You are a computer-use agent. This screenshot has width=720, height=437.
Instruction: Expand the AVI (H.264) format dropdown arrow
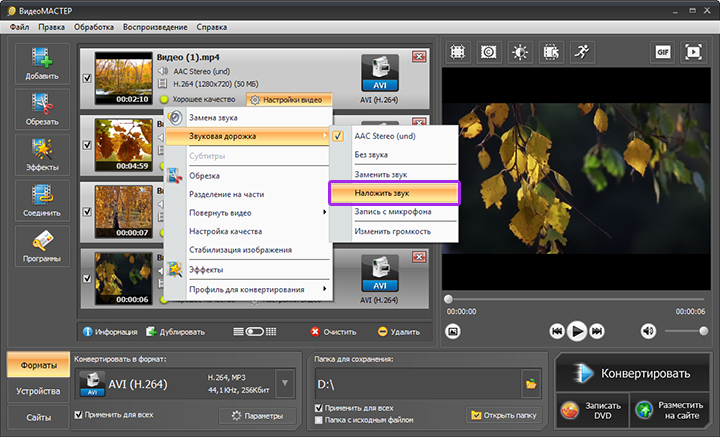pos(285,381)
